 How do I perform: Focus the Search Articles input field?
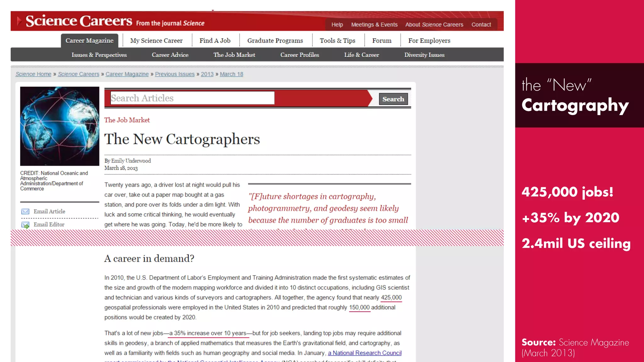point(192,98)
